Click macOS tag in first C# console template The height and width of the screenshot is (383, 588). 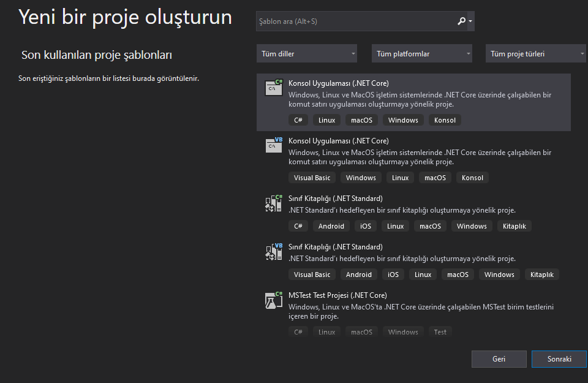(x=361, y=120)
